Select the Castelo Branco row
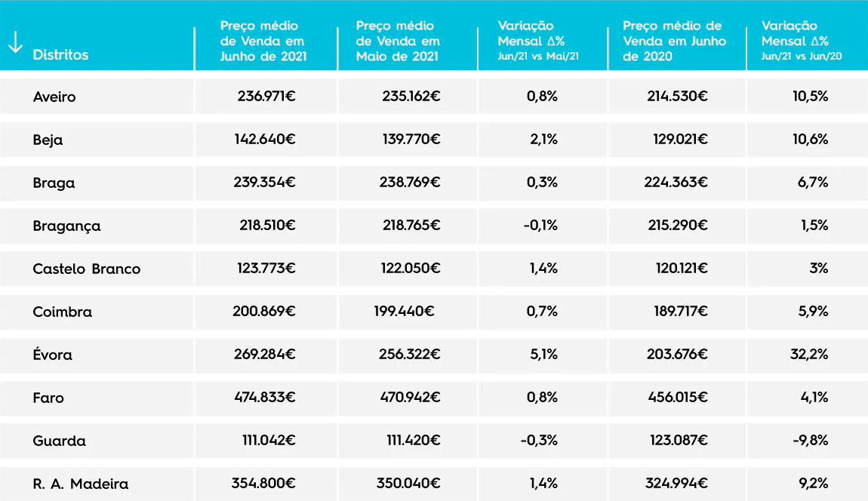This screenshot has height=501, width=868. [86, 269]
